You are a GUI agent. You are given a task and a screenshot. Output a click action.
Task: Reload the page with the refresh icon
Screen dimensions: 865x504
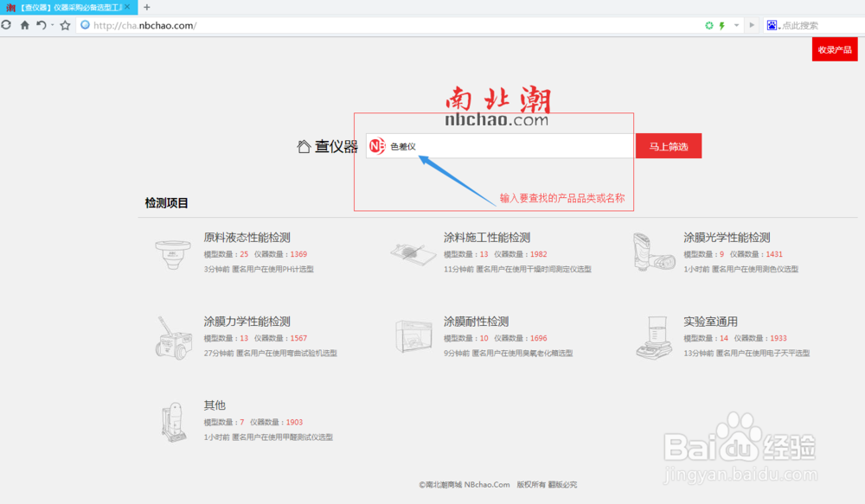pyautogui.click(x=6, y=25)
